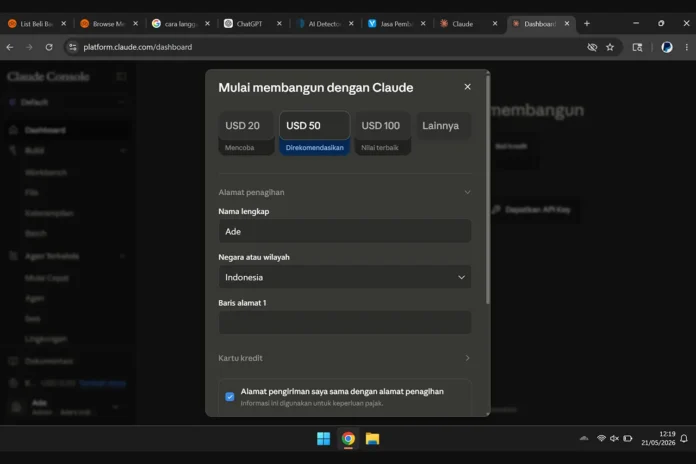This screenshot has height=464, width=696.
Task: Select the Lainnya custom amount option
Action: pos(443,126)
